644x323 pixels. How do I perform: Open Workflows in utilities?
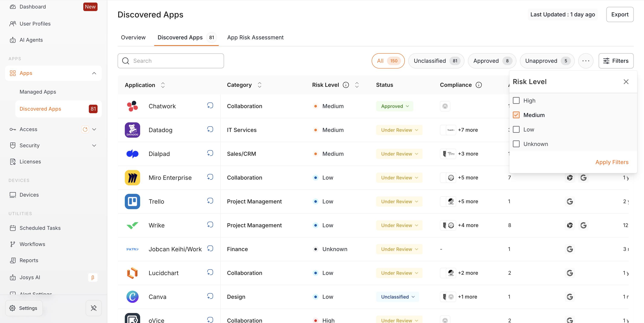click(32, 244)
